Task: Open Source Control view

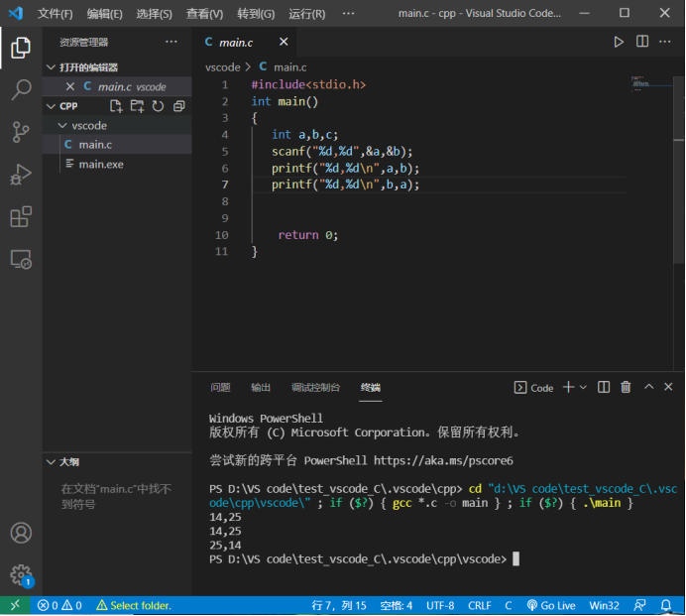Action: [21, 132]
